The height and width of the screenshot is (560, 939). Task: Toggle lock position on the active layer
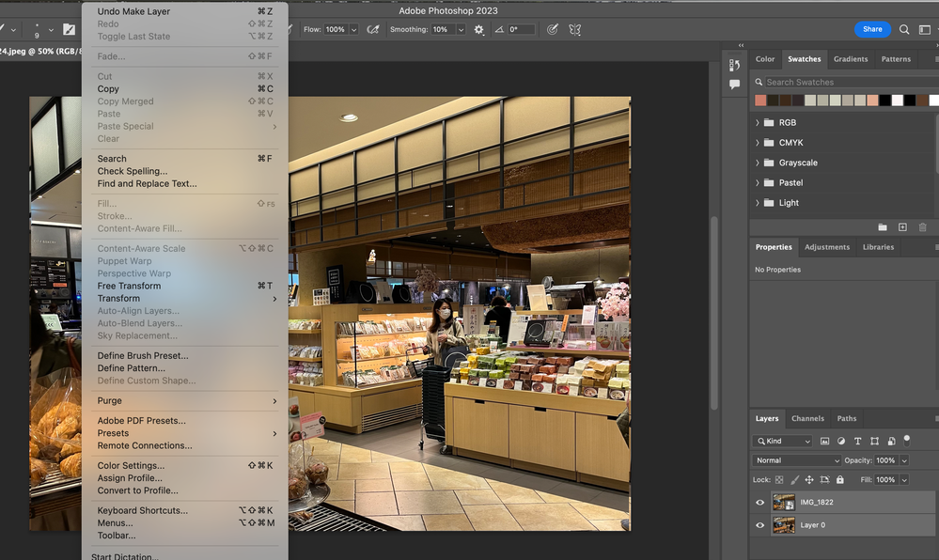pos(808,479)
